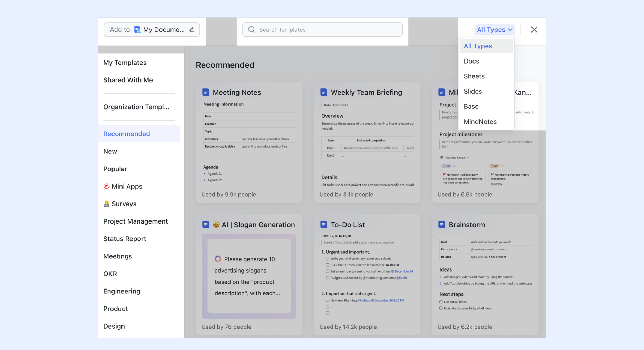Image resolution: width=644 pixels, height=350 pixels.
Task: Check 'New Year Planning' task box
Action: (328, 300)
